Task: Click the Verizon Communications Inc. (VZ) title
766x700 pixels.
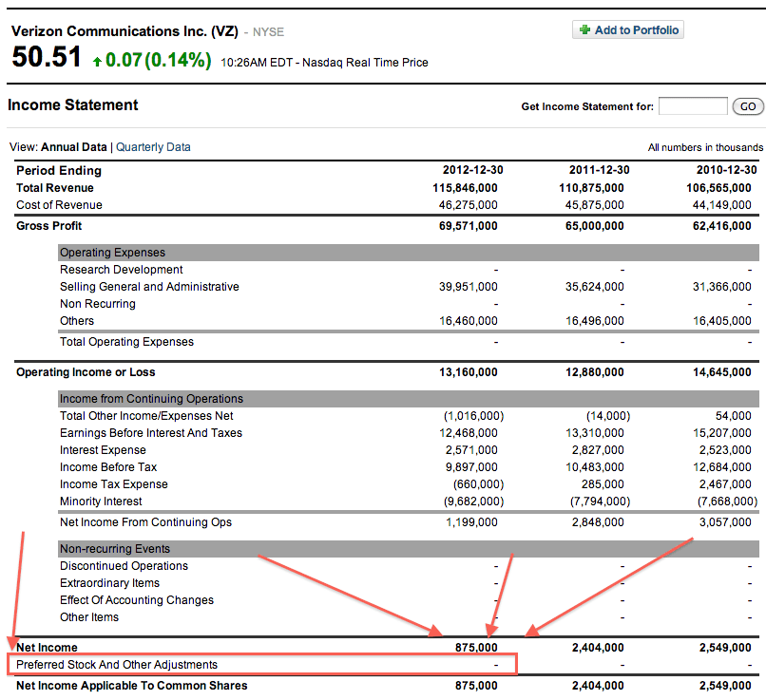Action: tap(124, 31)
